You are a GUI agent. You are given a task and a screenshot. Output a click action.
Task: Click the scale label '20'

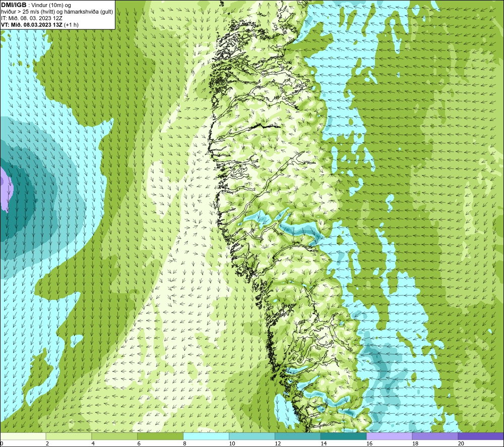(x=461, y=443)
